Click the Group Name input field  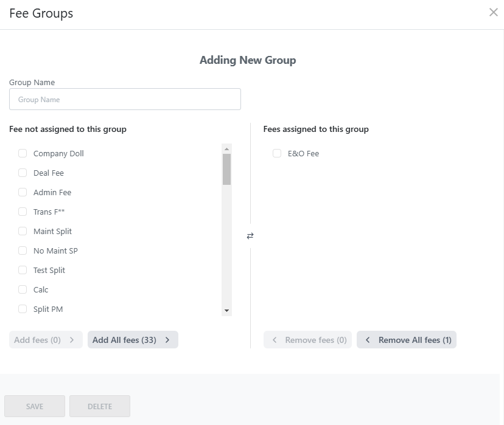point(125,98)
